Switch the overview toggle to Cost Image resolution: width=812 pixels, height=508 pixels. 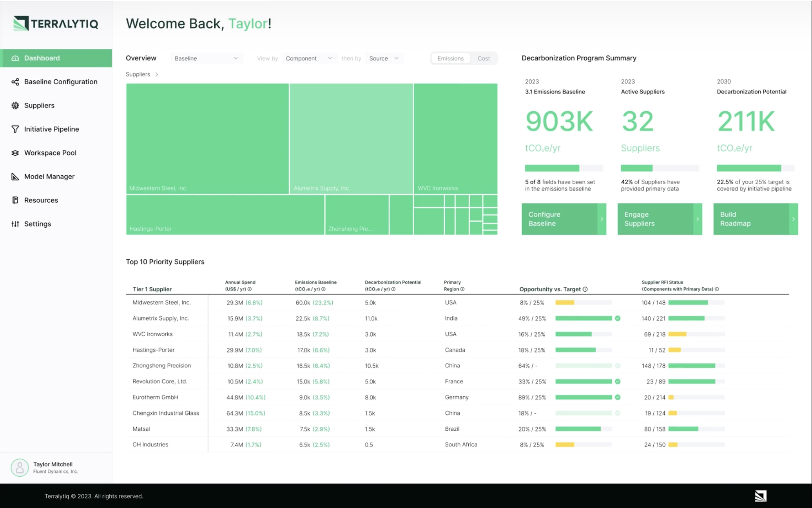[484, 58]
